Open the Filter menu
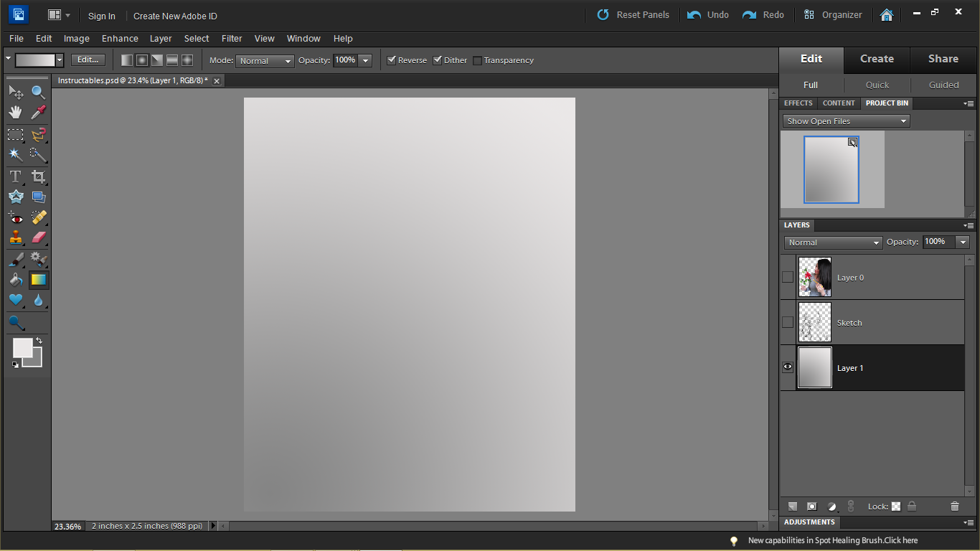This screenshot has height=551, width=980. click(x=232, y=39)
